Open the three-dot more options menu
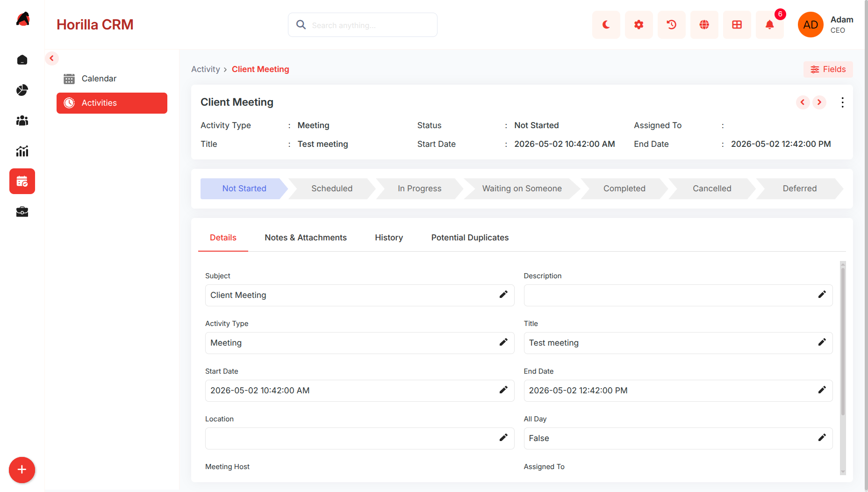 pos(842,102)
